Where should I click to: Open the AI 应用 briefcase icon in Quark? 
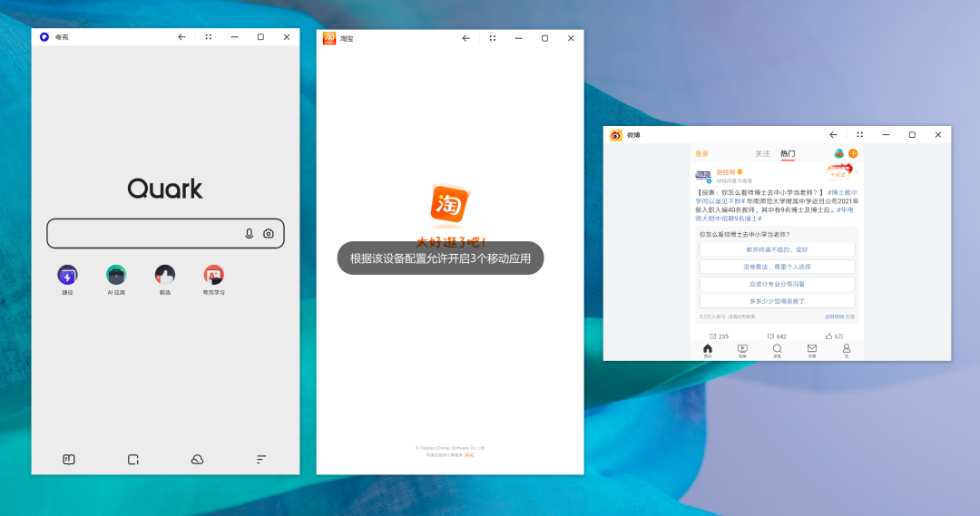tap(116, 275)
